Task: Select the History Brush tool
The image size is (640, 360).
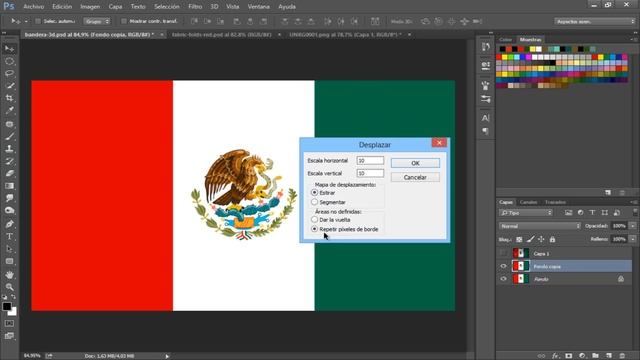Action: (x=9, y=161)
